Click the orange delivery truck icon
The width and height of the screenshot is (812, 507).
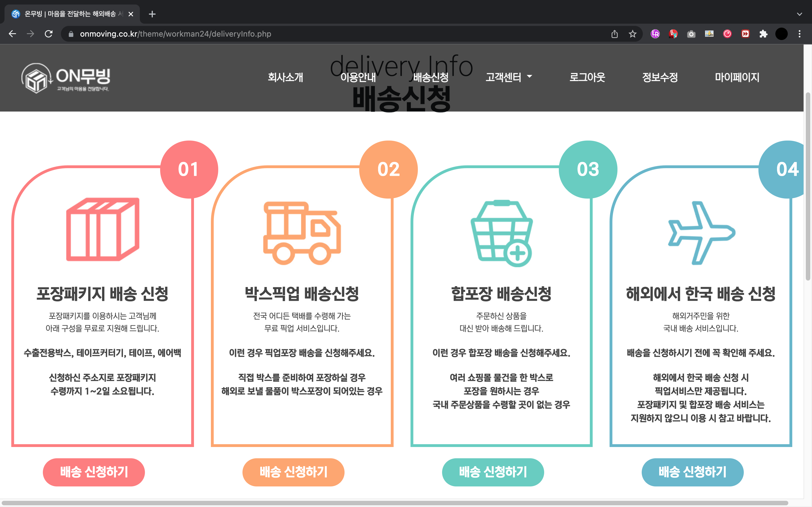[x=302, y=233]
